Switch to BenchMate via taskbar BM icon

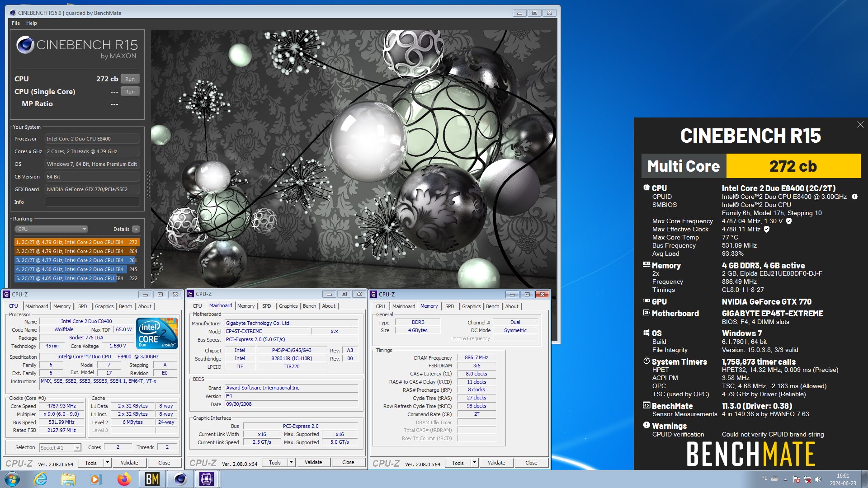(x=152, y=479)
